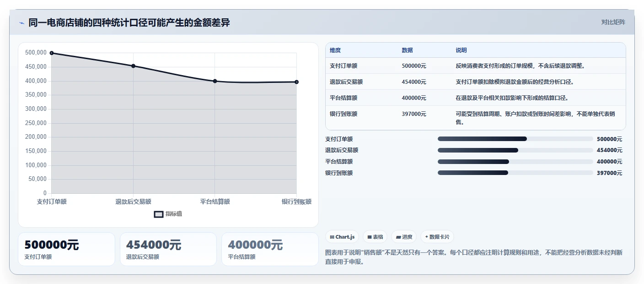Click the 退款后交易额 cell in the table
This screenshot has height=284, width=644.
tap(346, 82)
